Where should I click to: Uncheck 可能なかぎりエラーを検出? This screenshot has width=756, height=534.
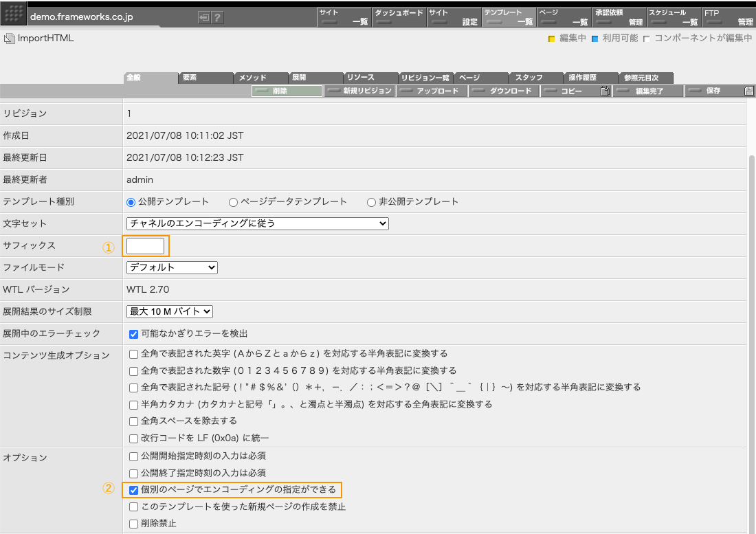click(133, 333)
